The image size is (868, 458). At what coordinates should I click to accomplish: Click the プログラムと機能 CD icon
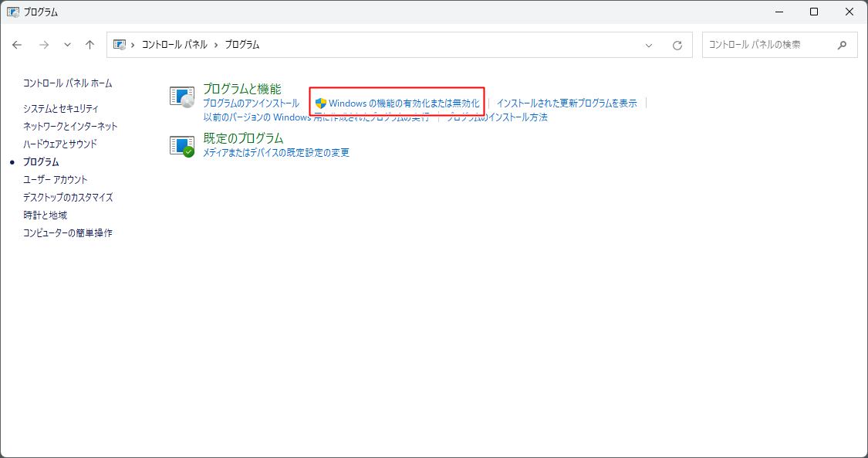click(182, 97)
